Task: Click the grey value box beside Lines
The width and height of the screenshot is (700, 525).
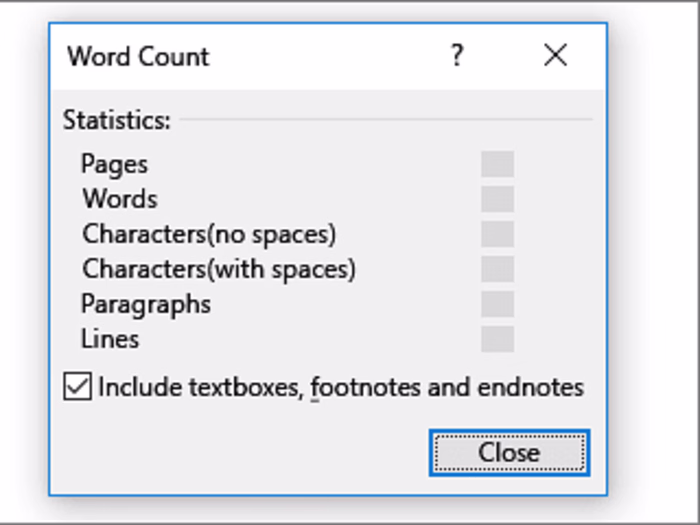Action: (x=497, y=339)
